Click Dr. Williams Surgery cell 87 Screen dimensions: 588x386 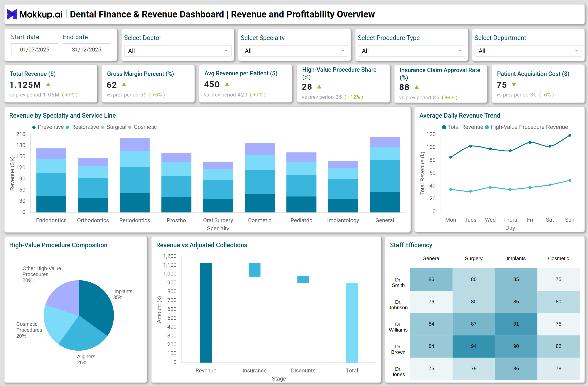click(x=474, y=324)
